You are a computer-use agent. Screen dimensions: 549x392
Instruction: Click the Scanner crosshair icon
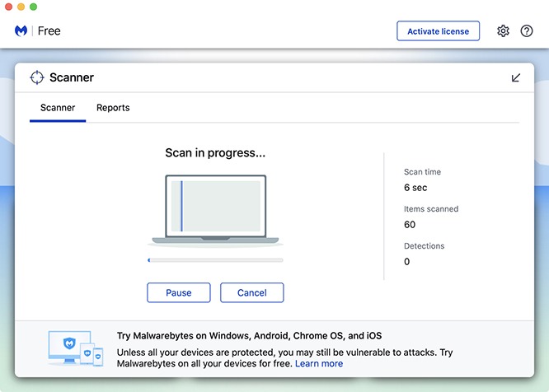pos(37,77)
